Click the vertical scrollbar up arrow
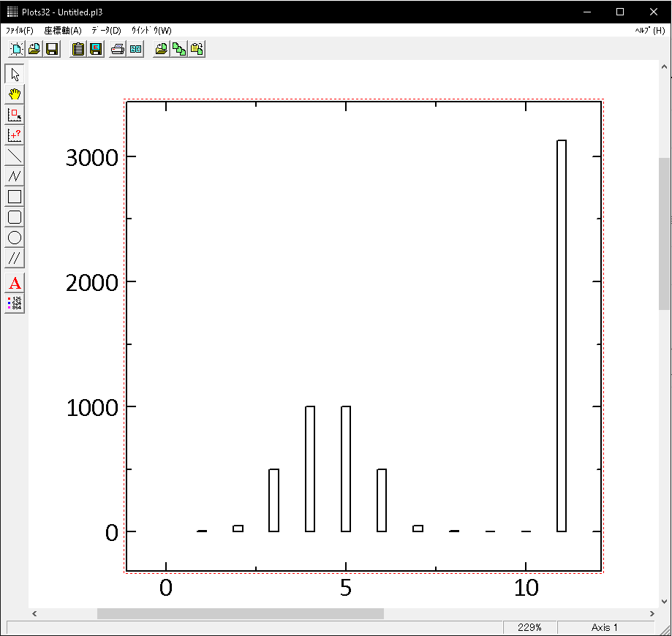Image resolution: width=672 pixels, height=636 pixels. pos(664,67)
